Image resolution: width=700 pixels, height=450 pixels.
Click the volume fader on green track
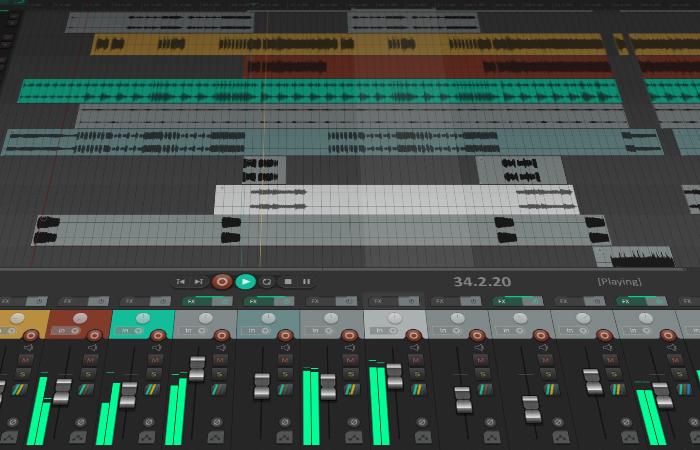click(127, 394)
